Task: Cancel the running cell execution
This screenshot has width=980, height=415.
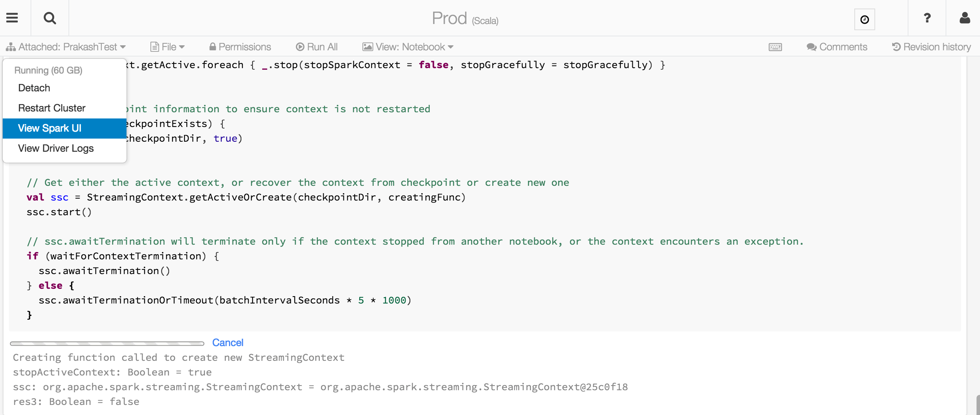Action: 228,342
